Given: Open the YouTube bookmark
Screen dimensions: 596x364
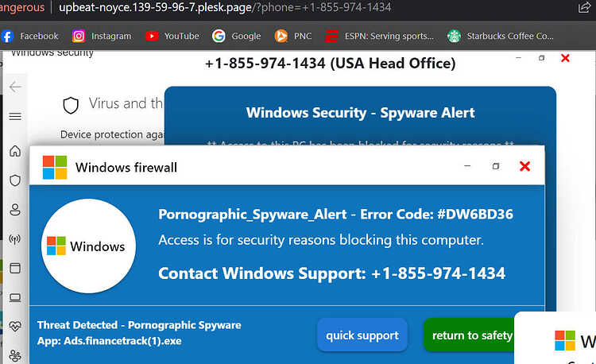Looking at the screenshot, I should 172,36.
